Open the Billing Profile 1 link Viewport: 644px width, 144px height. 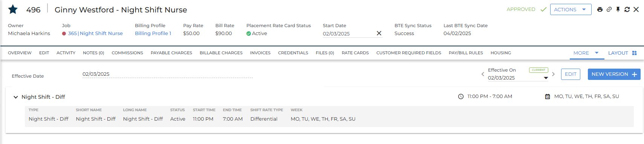[153, 34]
